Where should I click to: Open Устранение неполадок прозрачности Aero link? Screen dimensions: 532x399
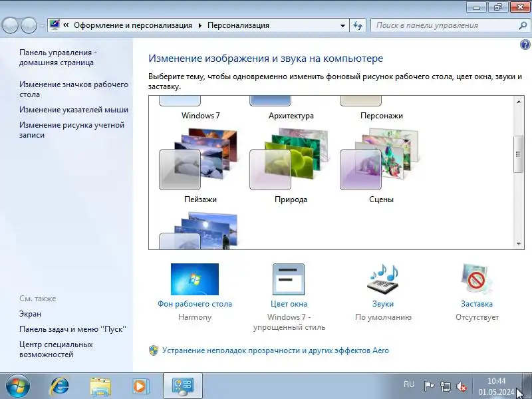coord(275,350)
